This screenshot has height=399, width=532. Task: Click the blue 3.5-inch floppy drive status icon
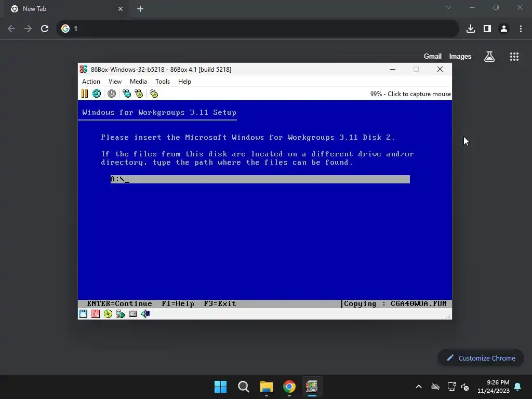pos(83,314)
